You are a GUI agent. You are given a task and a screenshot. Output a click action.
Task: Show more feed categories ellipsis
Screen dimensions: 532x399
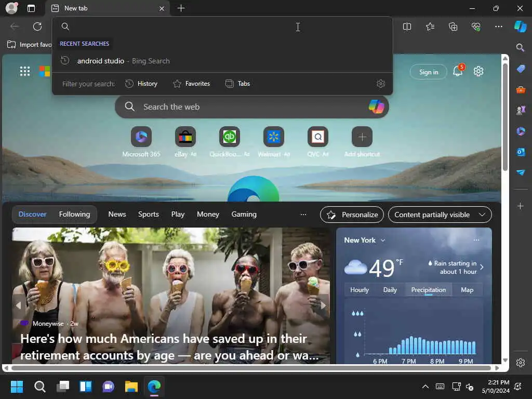(303, 215)
